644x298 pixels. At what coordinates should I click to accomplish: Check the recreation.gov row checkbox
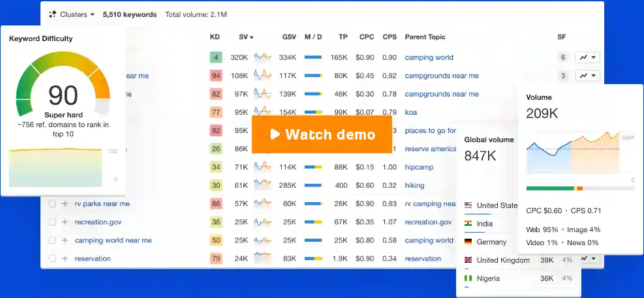(x=52, y=222)
